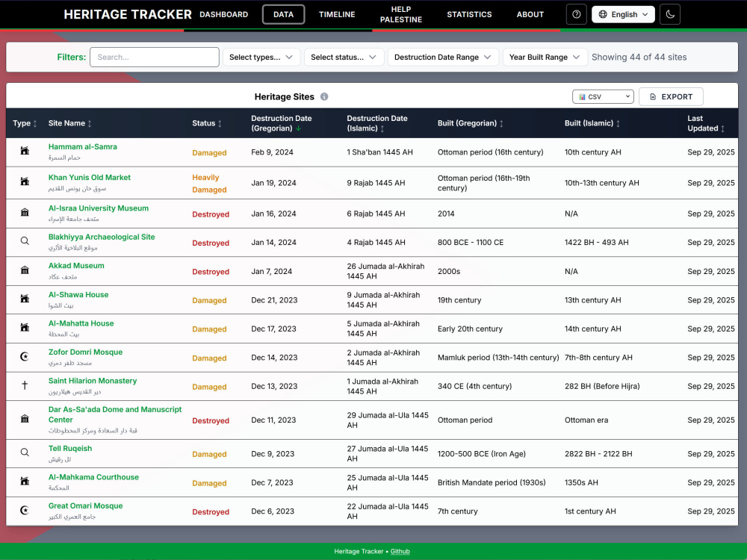Focus the filters Search input field

[155, 57]
